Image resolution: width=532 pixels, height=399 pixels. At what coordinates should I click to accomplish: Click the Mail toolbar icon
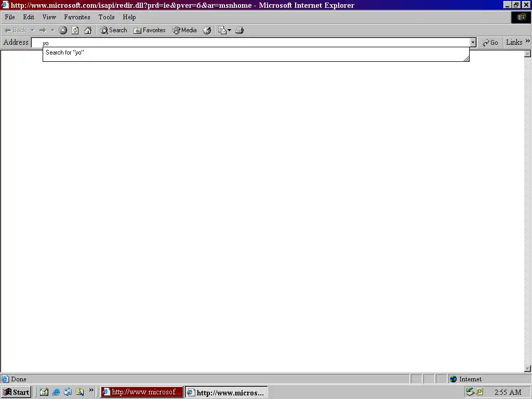point(222,30)
